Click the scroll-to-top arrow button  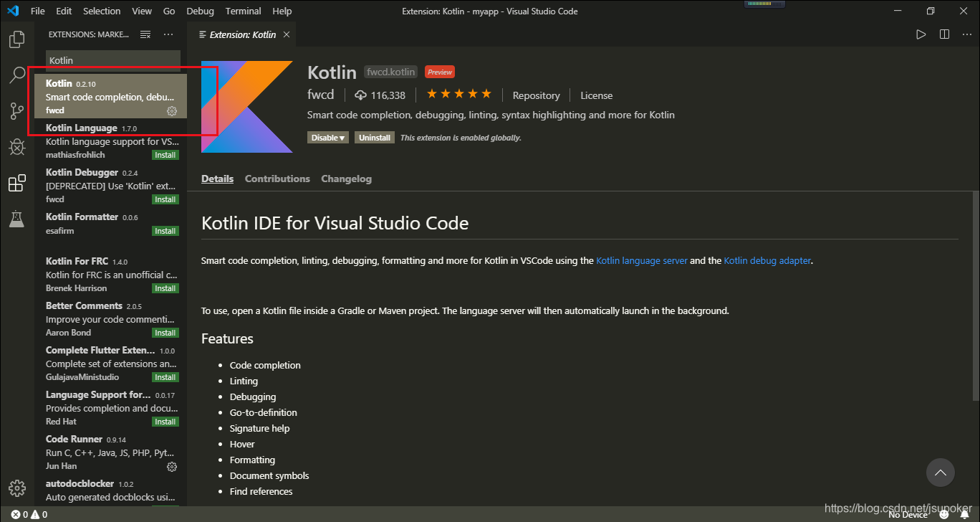941,473
